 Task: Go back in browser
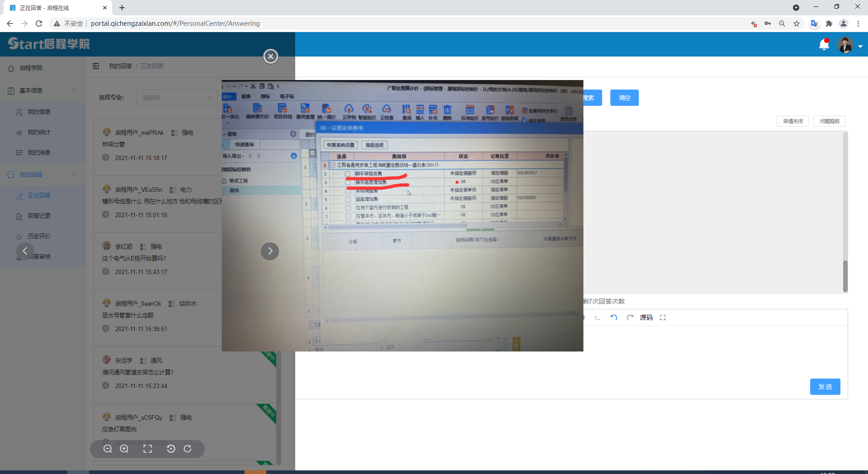10,24
